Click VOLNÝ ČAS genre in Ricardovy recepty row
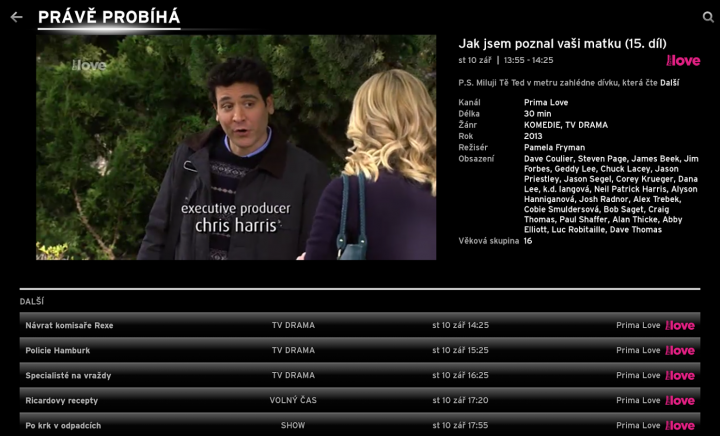Screen dimensions: 720x436 pos(293,400)
